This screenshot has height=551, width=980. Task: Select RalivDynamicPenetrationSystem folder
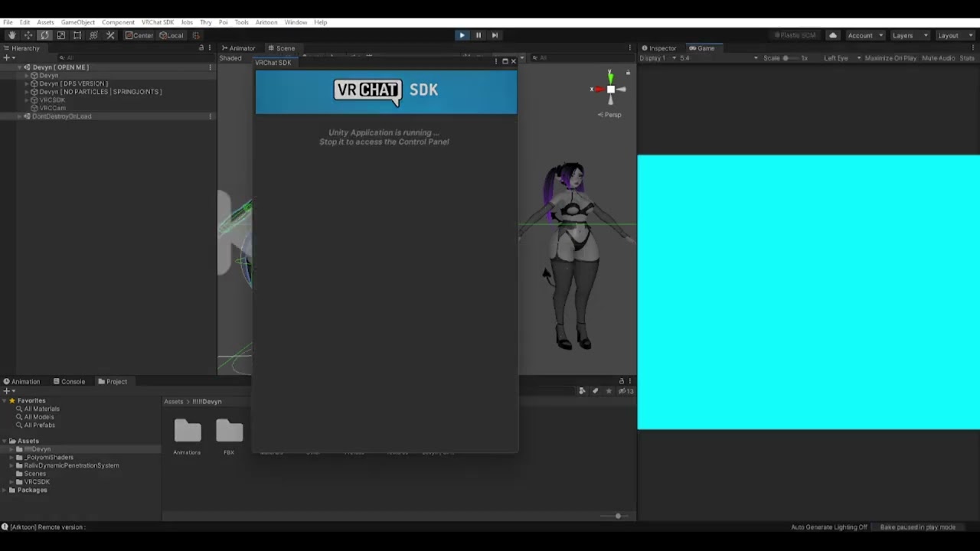pyautogui.click(x=71, y=465)
